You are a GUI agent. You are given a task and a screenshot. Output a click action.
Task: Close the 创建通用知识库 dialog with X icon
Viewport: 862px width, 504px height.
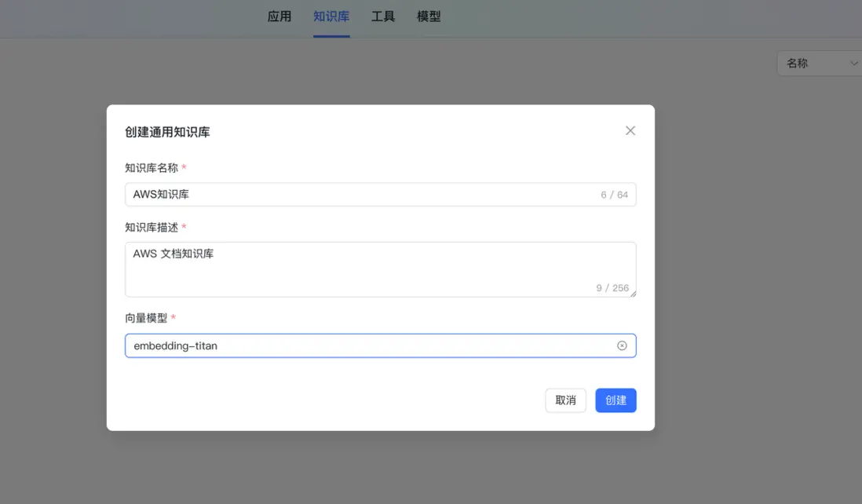pyautogui.click(x=630, y=131)
